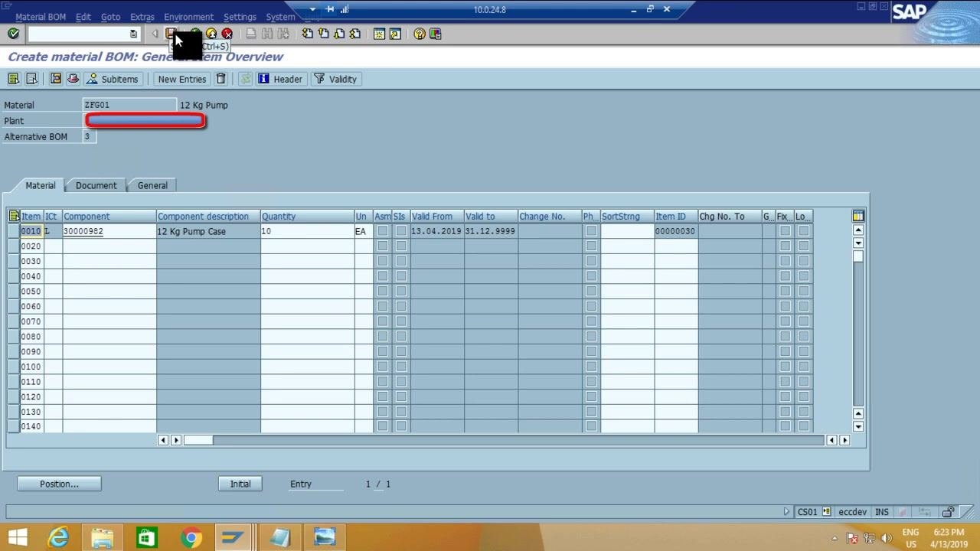Show hidden icons in system tray

[835, 538]
